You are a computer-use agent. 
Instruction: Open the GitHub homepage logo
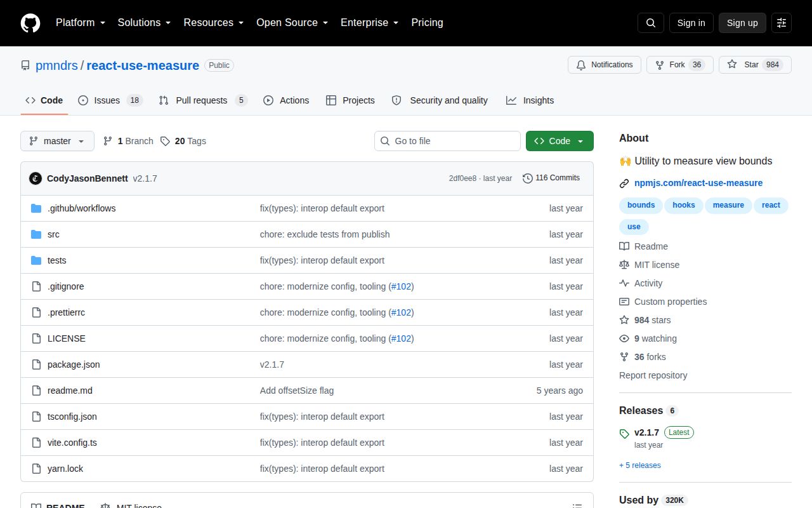30,23
